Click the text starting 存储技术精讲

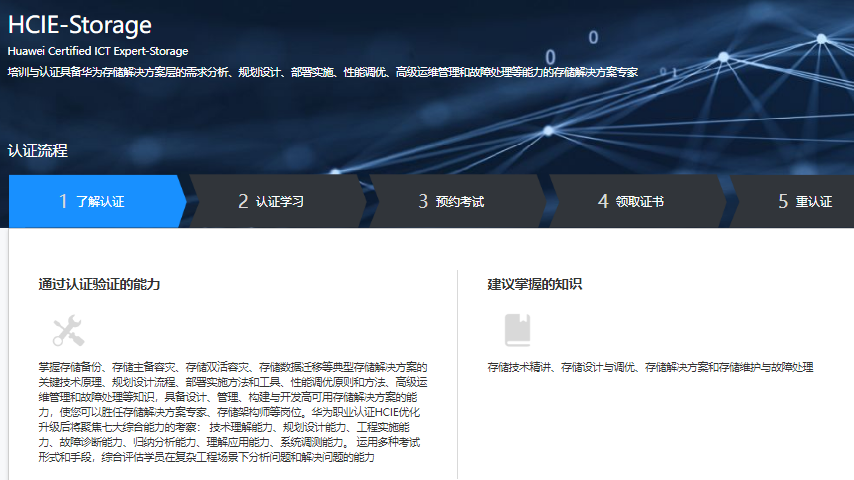(x=650, y=367)
